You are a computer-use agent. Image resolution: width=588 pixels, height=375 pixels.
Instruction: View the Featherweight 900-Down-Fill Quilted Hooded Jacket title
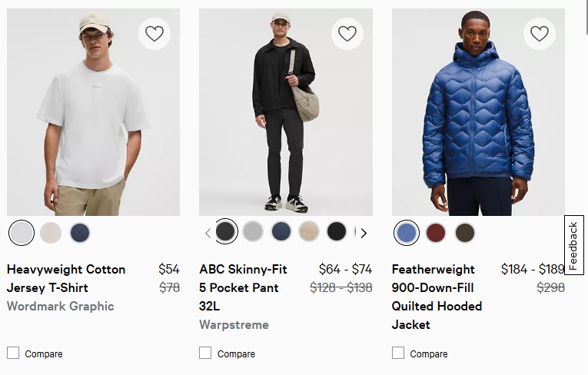tap(437, 297)
